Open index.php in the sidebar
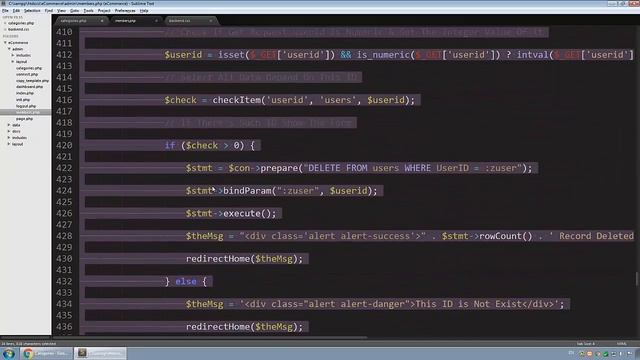 (x=25, y=93)
